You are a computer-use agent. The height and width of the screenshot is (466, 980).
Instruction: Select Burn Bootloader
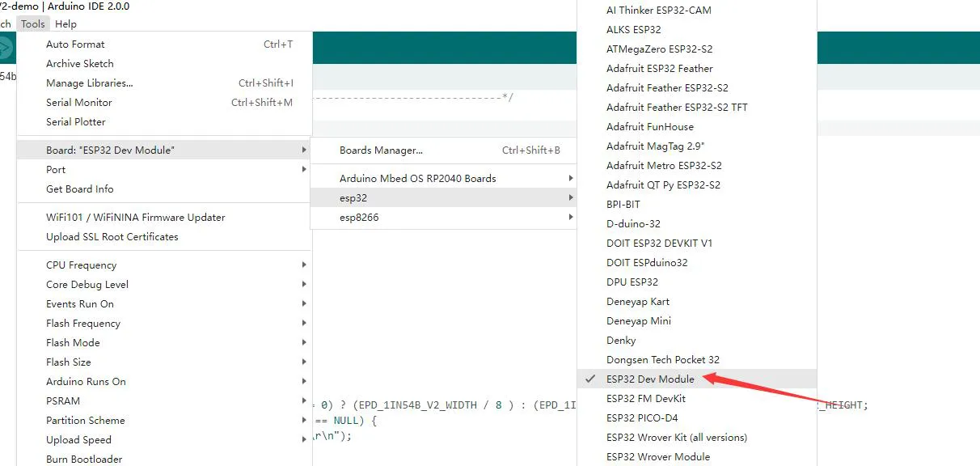click(x=164, y=458)
